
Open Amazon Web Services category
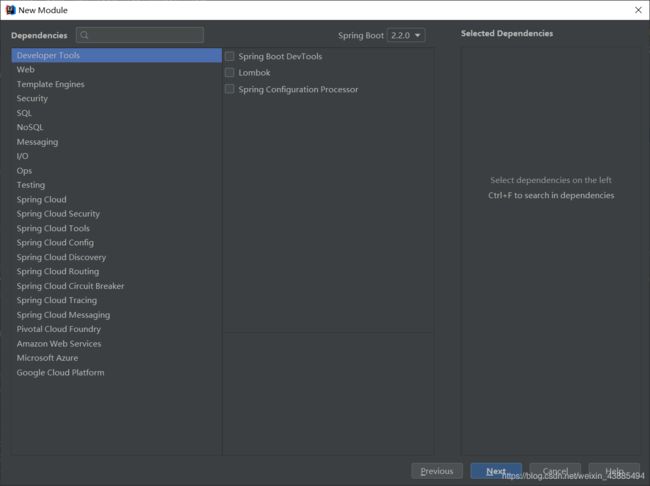(x=116, y=343)
